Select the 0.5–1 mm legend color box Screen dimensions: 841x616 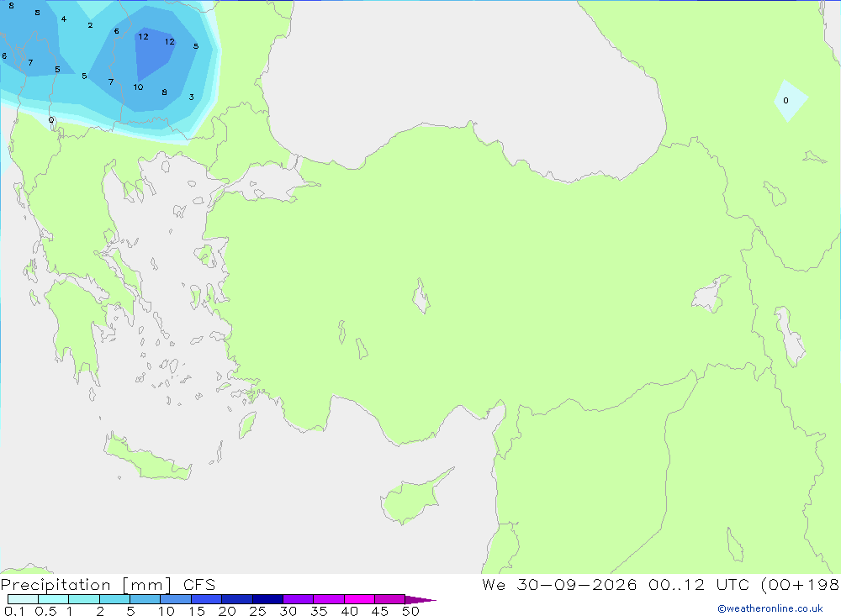tap(54, 599)
